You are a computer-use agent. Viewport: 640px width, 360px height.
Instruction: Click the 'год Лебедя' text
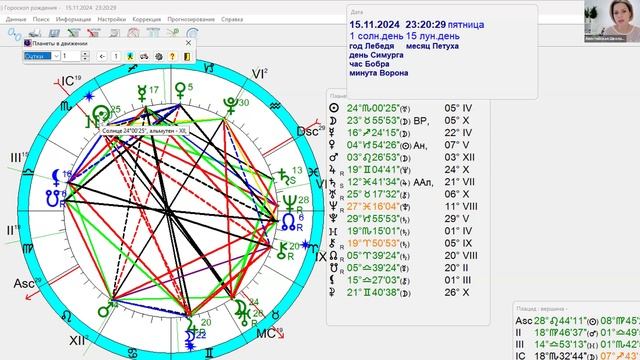pos(371,46)
